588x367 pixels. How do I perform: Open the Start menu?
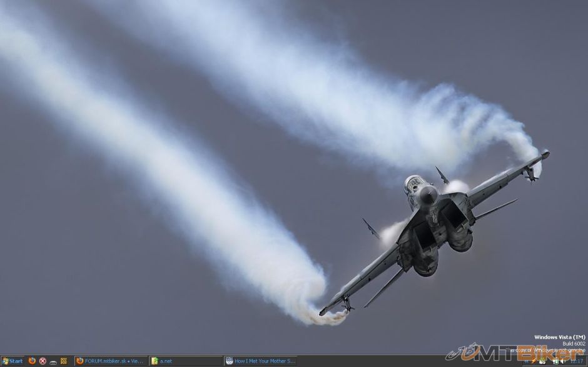click(13, 361)
